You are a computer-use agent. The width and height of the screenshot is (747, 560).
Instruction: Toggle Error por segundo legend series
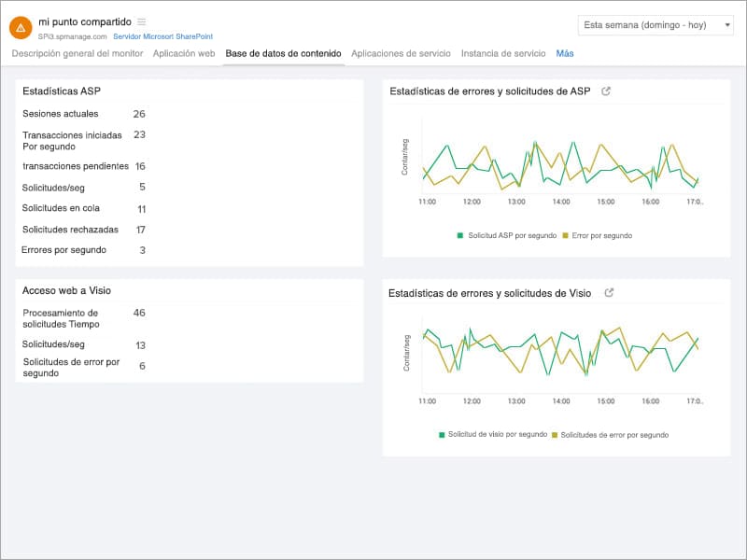597,236
